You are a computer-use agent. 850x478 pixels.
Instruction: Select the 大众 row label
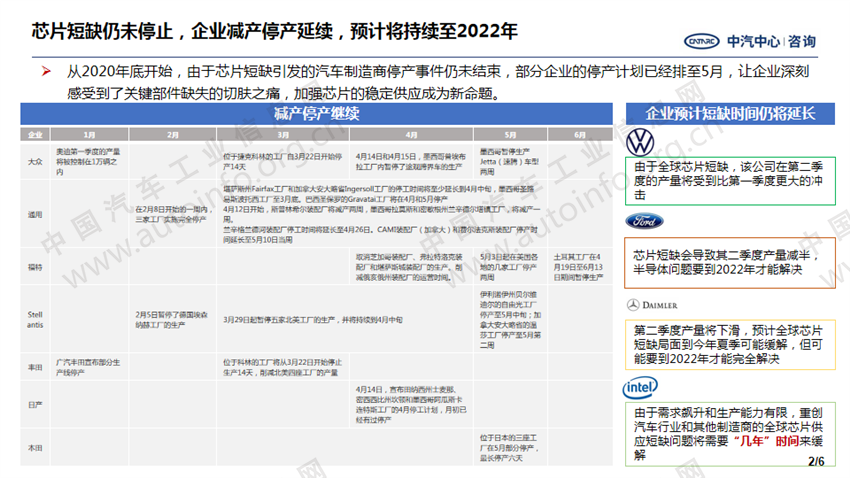click(x=35, y=162)
